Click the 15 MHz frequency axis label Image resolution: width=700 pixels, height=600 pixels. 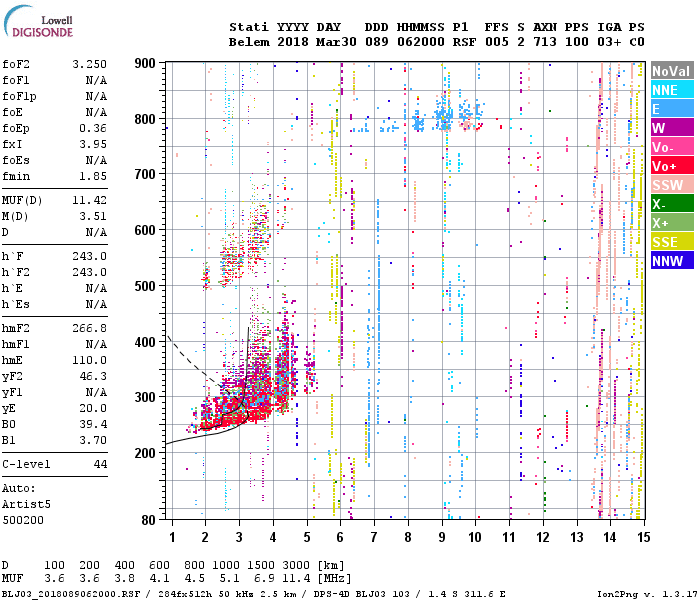pyautogui.click(x=643, y=537)
